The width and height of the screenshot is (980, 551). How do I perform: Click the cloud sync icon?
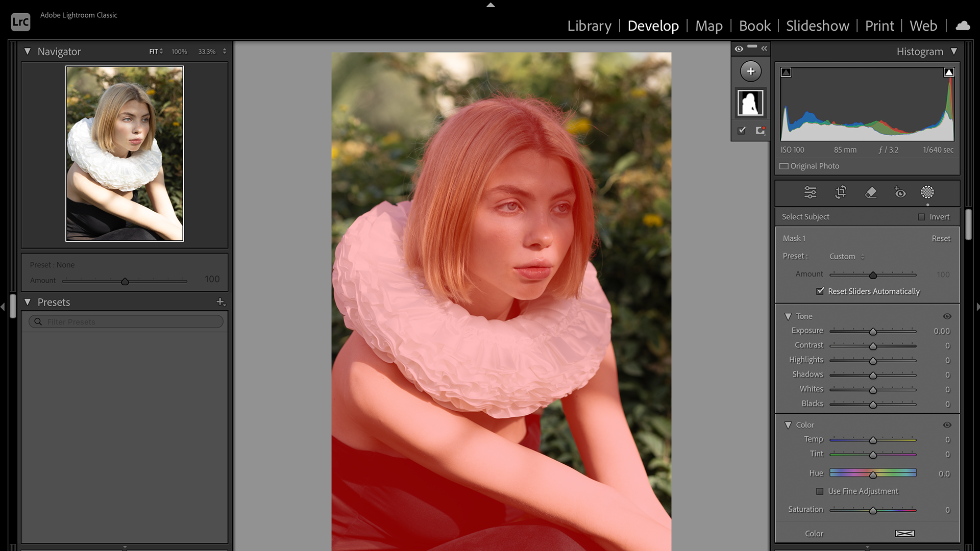[x=963, y=26]
